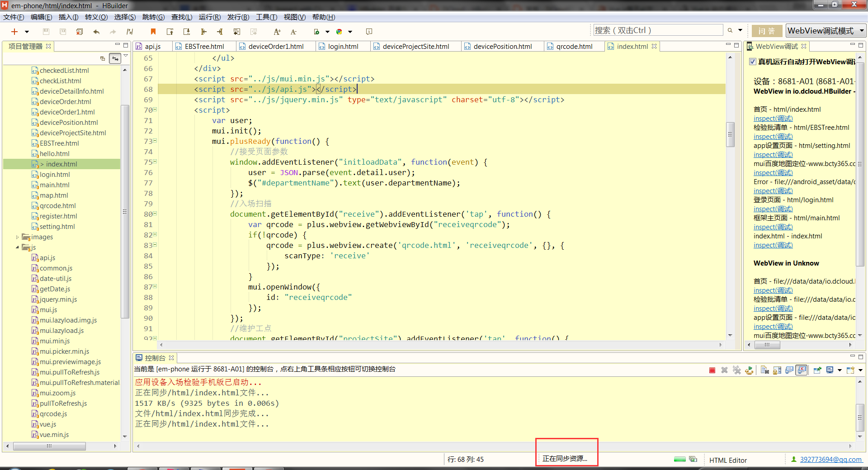
Task: Click the orange bookmark toolbar icon
Action: (153, 32)
